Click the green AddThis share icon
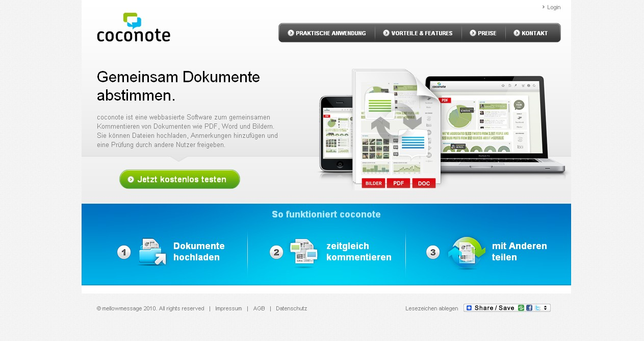 521,308
